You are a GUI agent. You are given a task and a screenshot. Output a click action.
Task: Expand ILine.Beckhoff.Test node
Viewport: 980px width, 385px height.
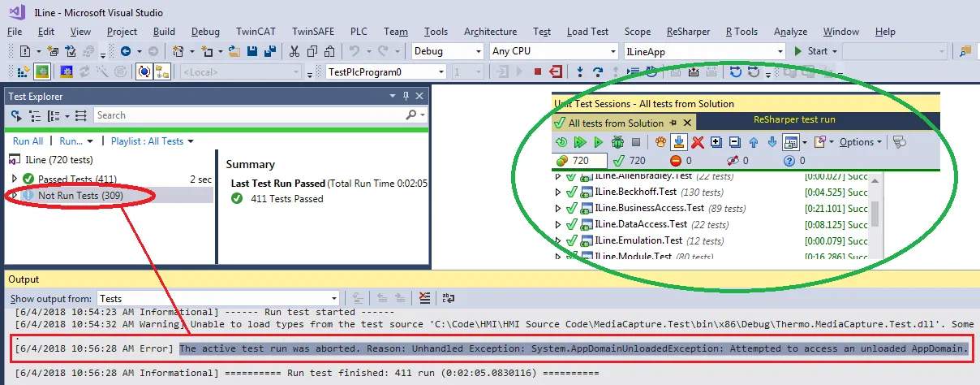(x=557, y=192)
